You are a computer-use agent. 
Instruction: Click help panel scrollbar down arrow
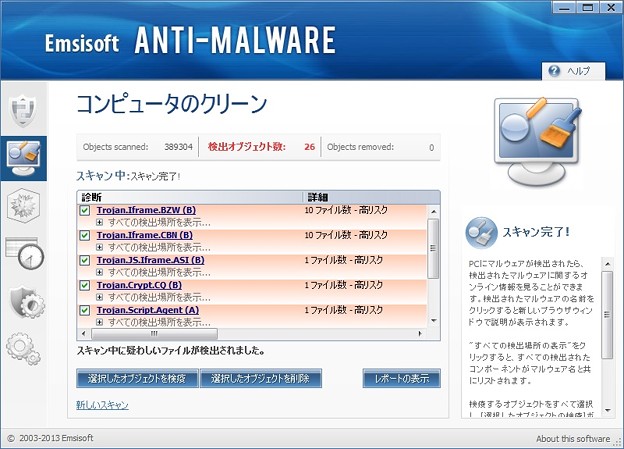[607, 410]
